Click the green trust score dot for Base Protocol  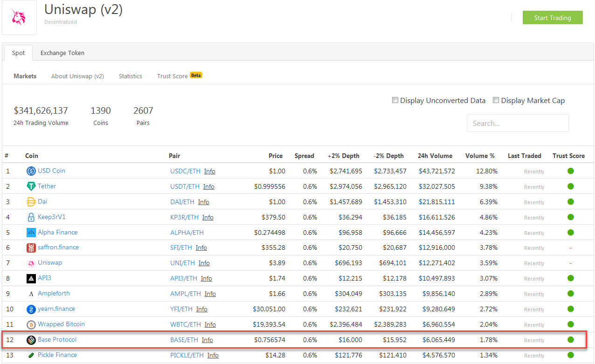tap(570, 340)
